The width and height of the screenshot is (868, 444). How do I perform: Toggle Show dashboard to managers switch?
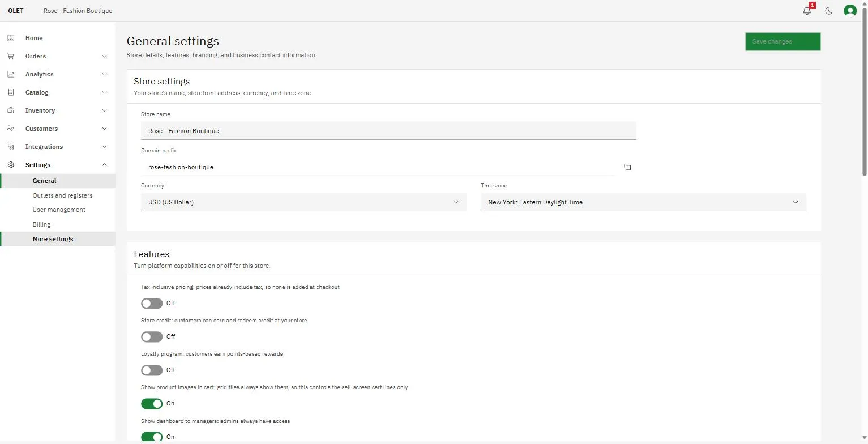(x=152, y=437)
